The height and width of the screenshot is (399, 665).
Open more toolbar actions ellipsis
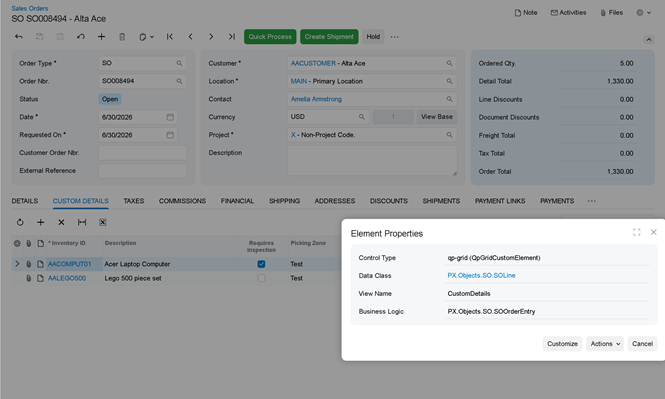[x=394, y=37]
